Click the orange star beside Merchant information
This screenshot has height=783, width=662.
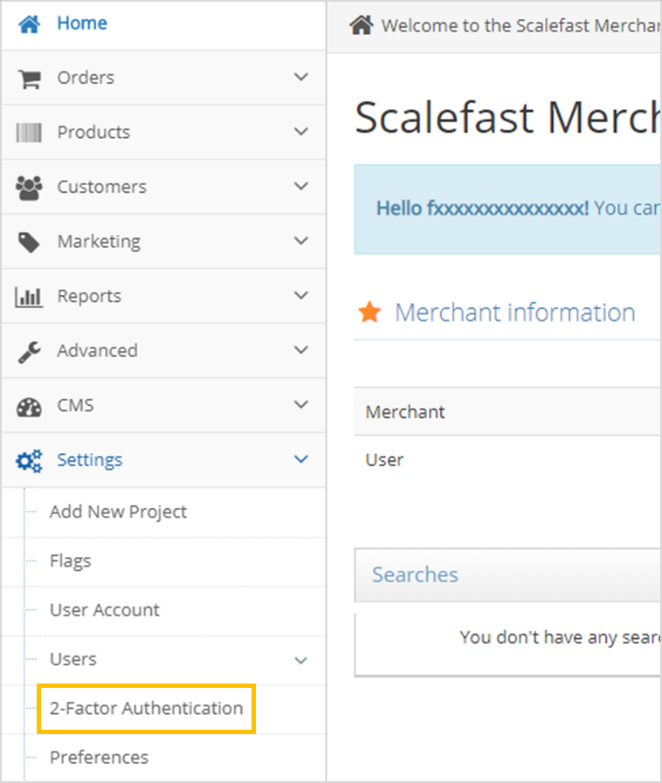370,313
